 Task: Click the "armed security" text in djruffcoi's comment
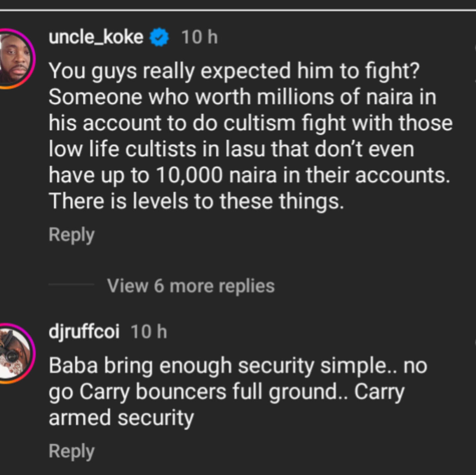click(121, 418)
